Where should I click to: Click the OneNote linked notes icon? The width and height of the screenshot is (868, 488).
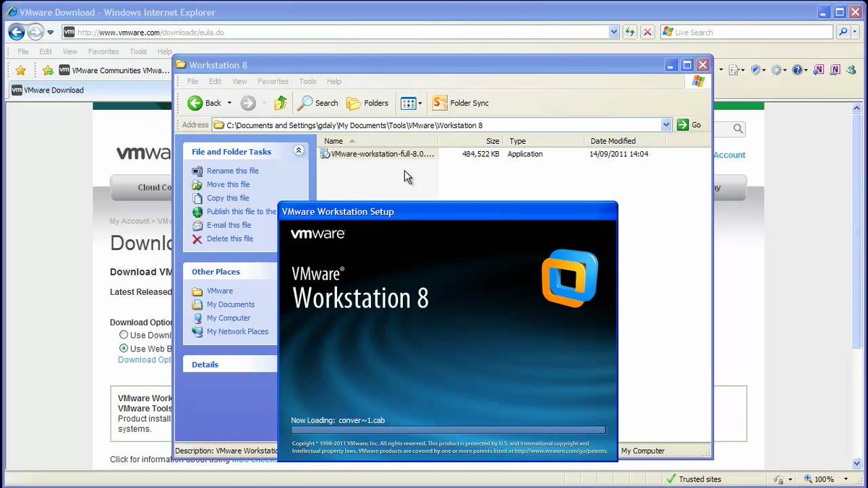click(835, 70)
